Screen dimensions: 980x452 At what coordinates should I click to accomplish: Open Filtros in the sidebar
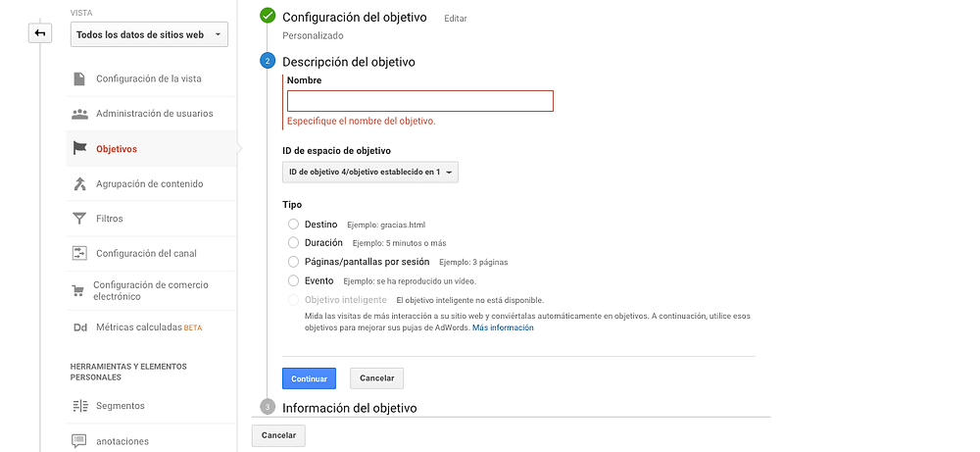[110, 219]
